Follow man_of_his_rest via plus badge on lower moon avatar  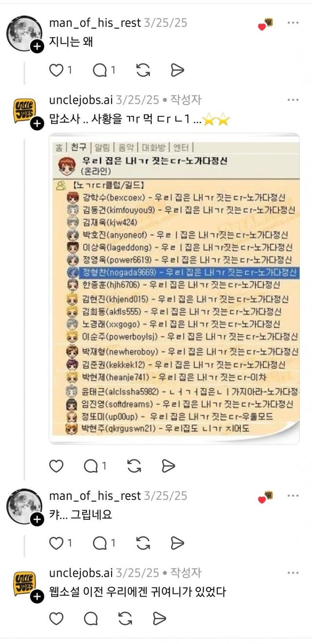click(x=37, y=520)
